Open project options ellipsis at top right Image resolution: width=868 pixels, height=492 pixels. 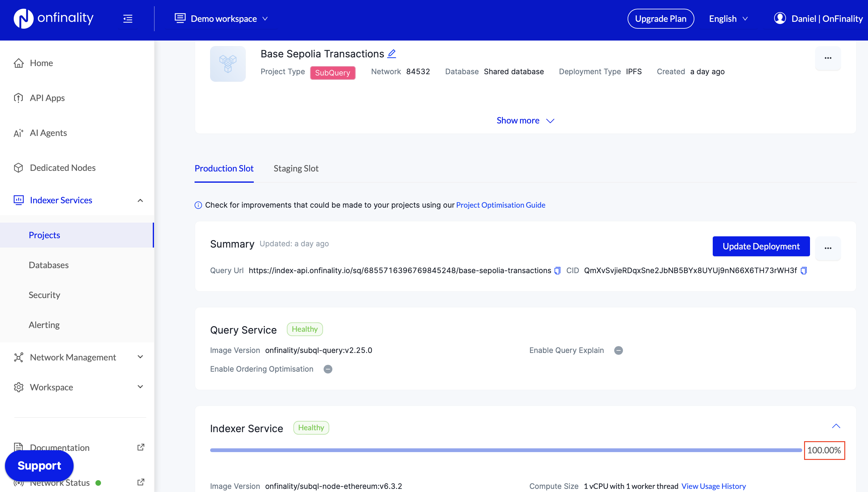click(827, 58)
